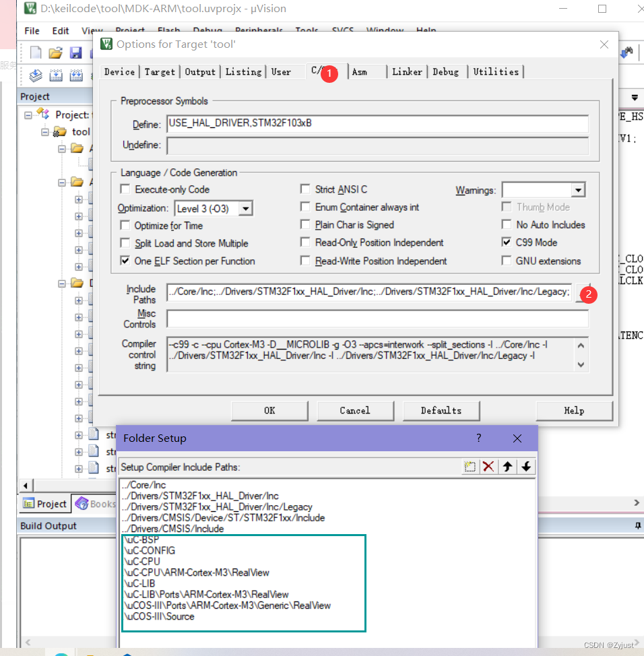644x656 pixels.
Task: Click the Save floppy disk icon
Action: click(75, 53)
